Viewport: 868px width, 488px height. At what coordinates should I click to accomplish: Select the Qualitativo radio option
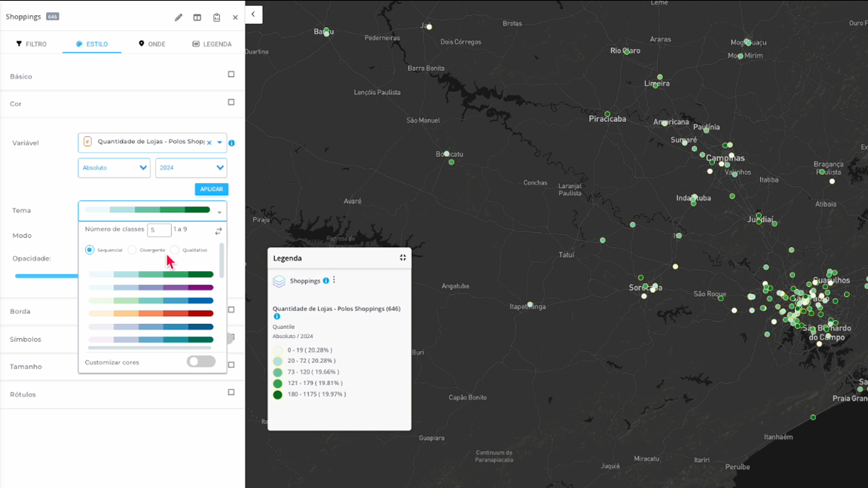tap(175, 250)
